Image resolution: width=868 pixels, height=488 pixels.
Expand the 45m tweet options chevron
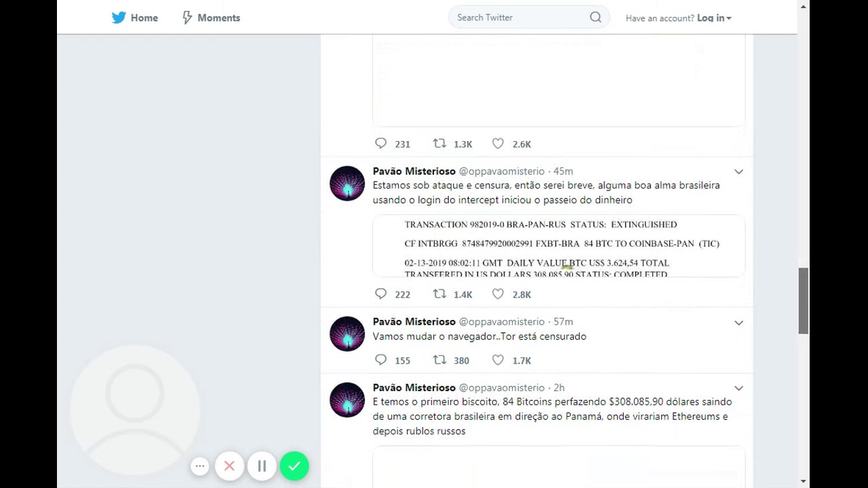click(x=738, y=171)
